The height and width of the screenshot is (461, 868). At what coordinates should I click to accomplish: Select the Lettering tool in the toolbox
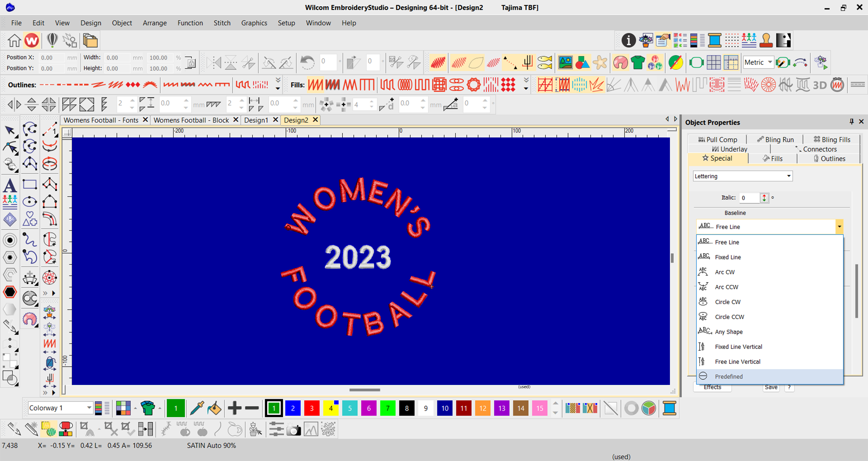click(10, 185)
